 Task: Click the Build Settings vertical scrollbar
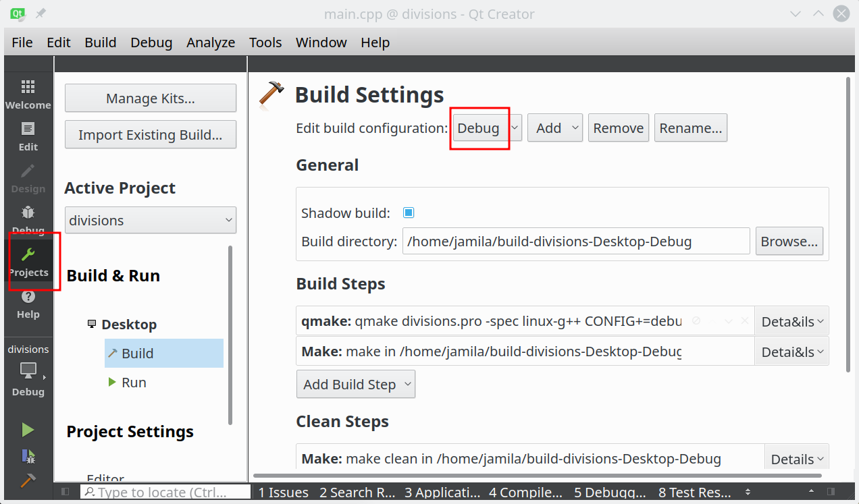pos(848,224)
